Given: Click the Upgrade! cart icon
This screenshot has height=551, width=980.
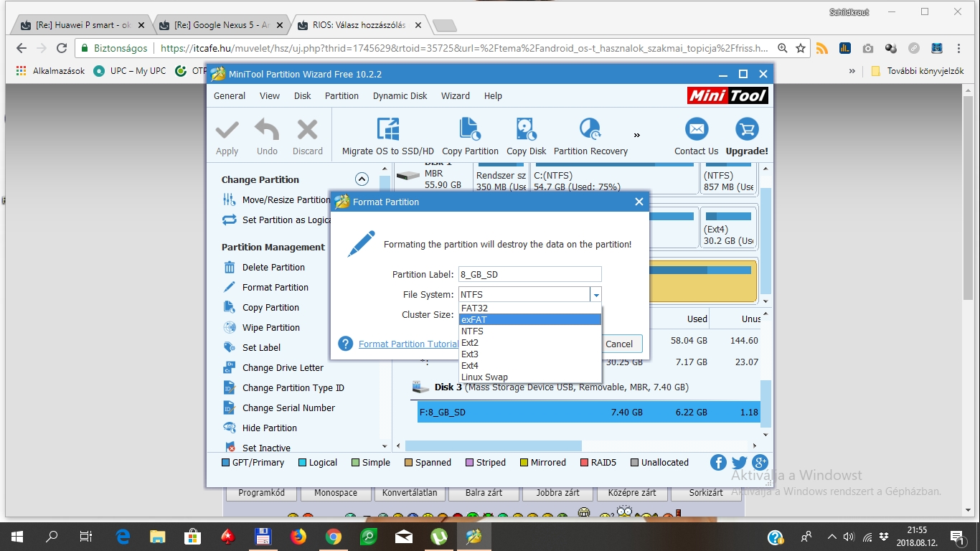Looking at the screenshot, I should pyautogui.click(x=747, y=129).
